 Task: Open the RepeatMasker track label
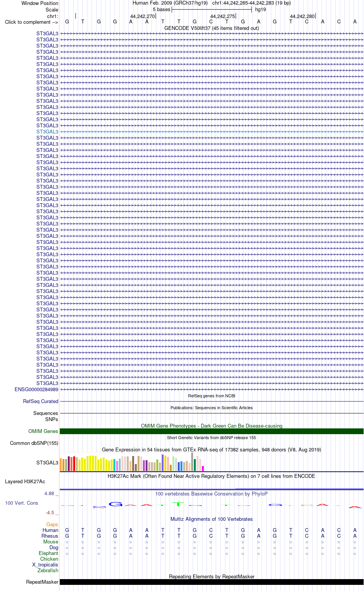click(42, 582)
